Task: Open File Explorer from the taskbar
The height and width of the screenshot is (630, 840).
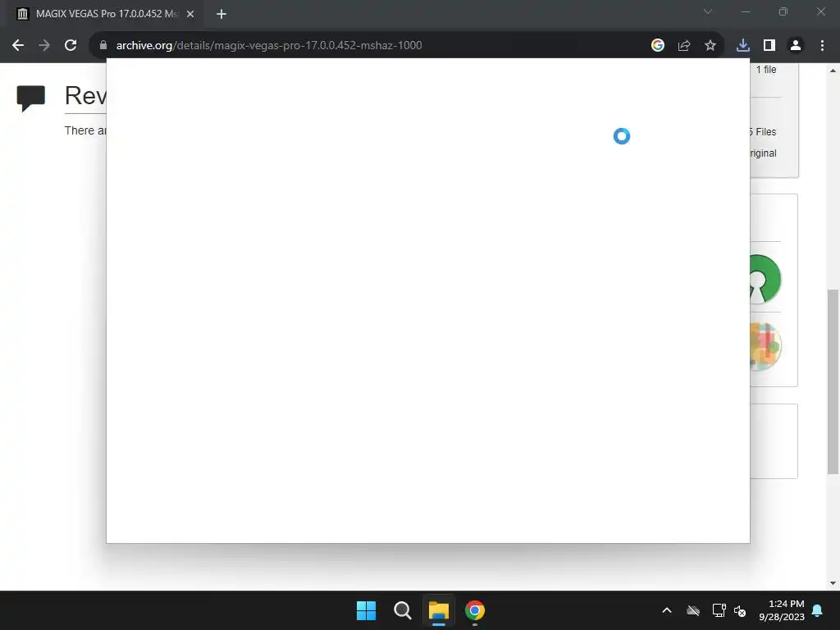Action: pyautogui.click(x=438, y=610)
